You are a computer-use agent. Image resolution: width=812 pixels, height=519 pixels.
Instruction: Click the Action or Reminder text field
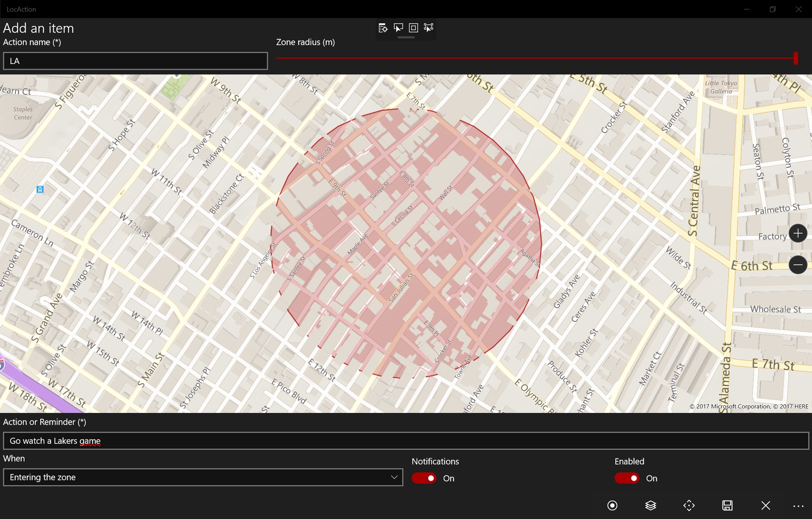[406, 441]
